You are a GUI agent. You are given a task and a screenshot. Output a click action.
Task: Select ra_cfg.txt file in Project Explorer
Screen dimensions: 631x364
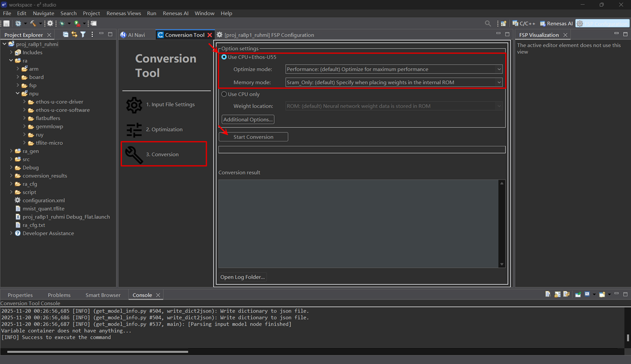pyautogui.click(x=30, y=225)
